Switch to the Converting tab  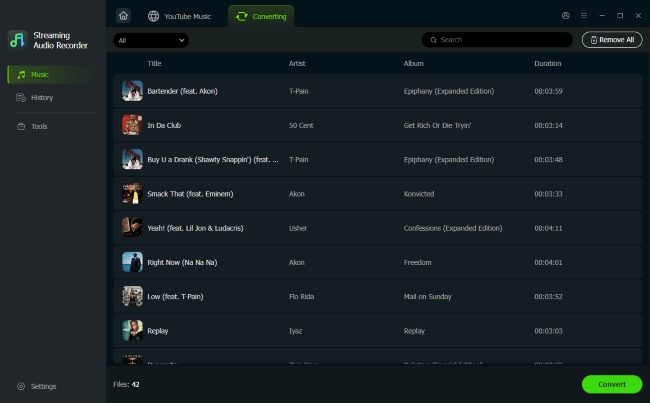point(261,16)
